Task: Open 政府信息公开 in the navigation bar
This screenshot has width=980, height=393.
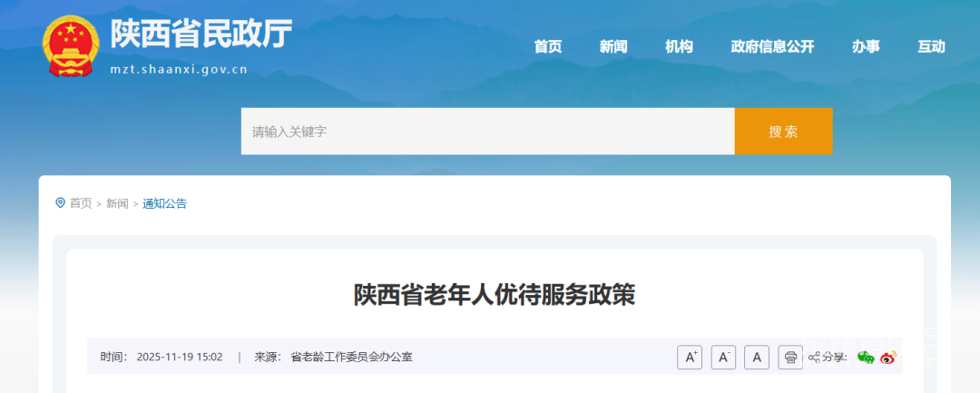Action: coord(772,46)
